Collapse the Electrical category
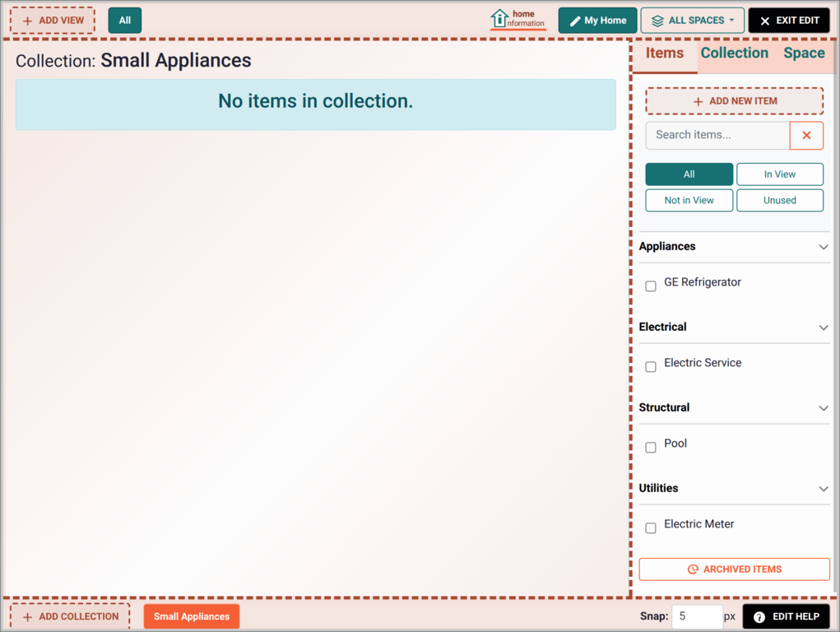 pos(824,328)
